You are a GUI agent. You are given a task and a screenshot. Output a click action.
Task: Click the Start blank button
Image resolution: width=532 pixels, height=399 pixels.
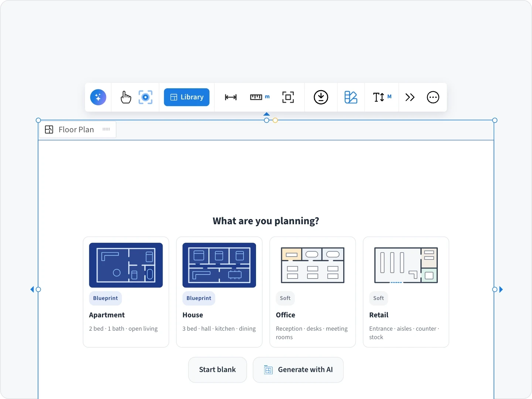point(218,370)
